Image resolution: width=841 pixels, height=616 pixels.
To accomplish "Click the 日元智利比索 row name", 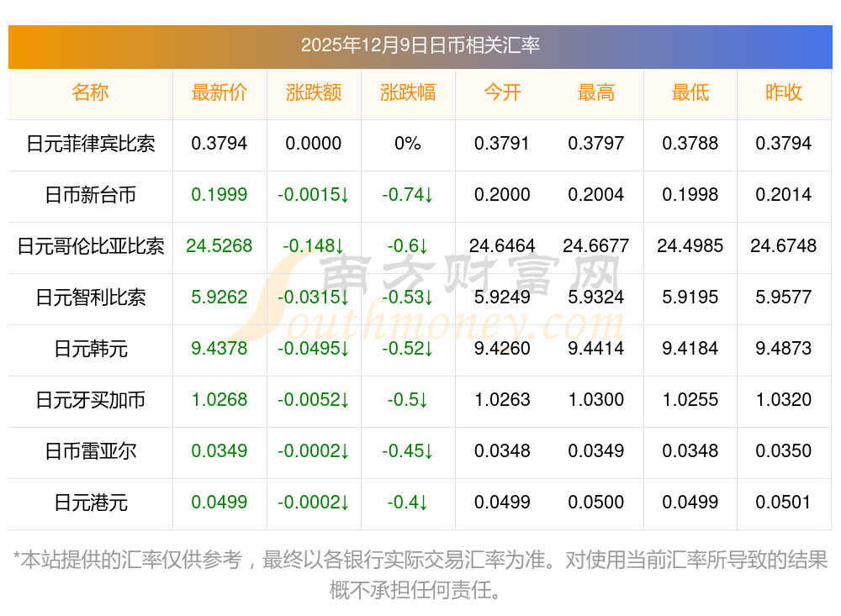I will click(x=91, y=297).
